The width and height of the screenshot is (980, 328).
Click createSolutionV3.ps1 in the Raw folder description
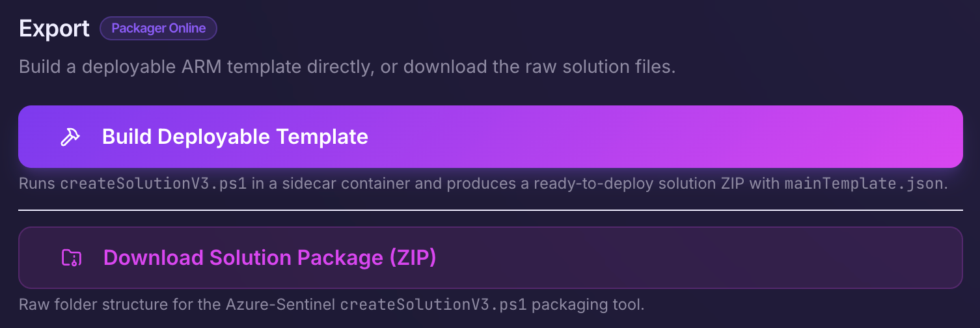point(433,305)
